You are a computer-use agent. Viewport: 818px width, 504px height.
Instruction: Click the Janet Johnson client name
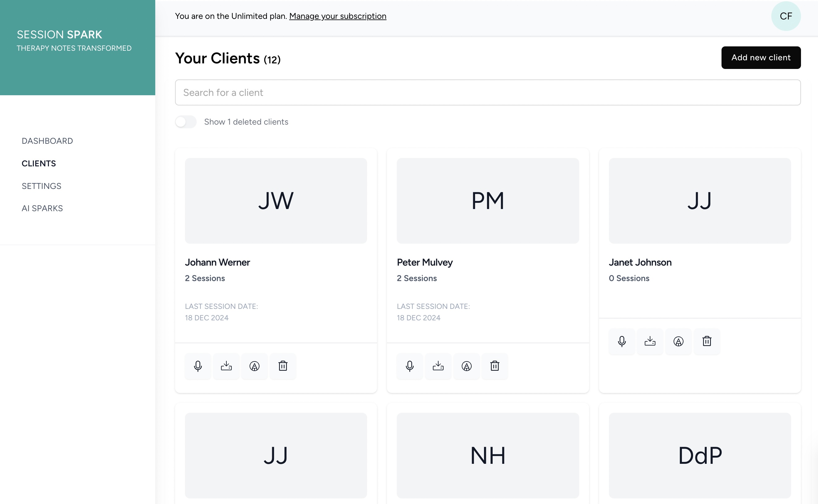(640, 262)
